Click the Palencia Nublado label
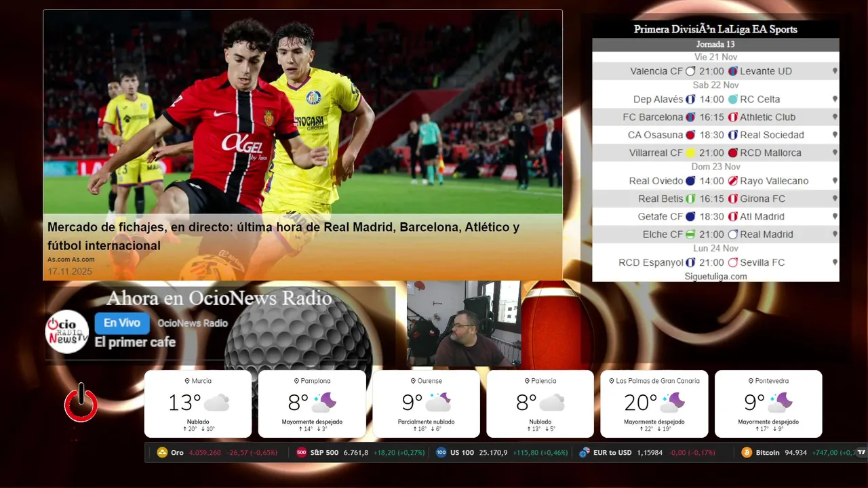Screen dimensions: 868x488 (540, 422)
